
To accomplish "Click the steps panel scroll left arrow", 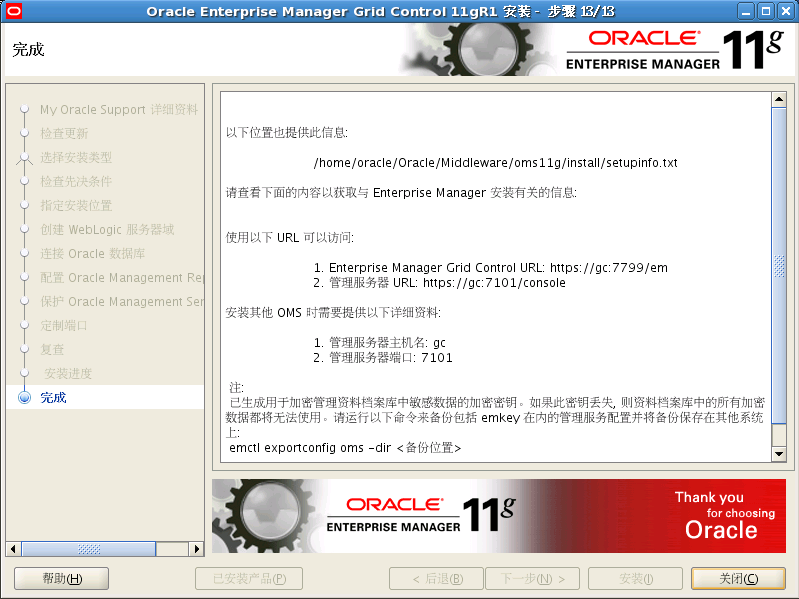I will (13, 549).
